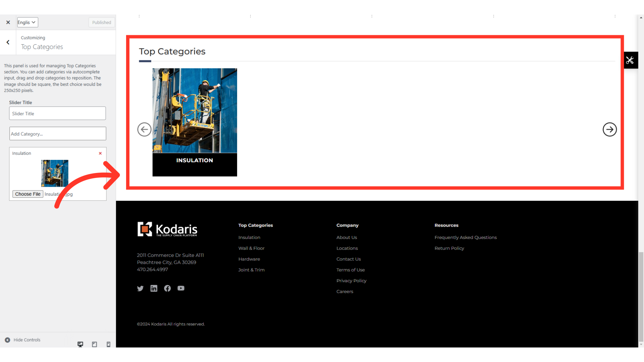Switch to mobile preview mode

[108, 344]
